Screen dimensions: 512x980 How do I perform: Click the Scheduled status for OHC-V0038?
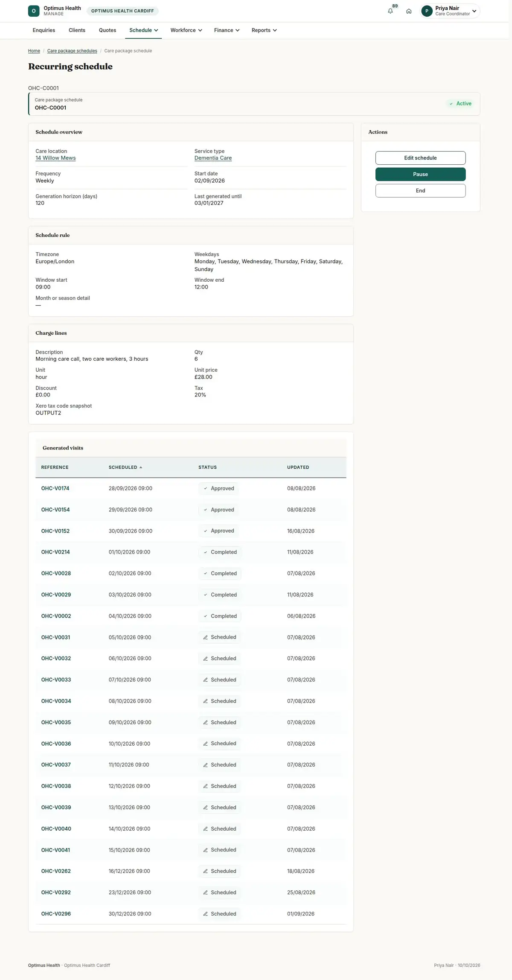219,786
